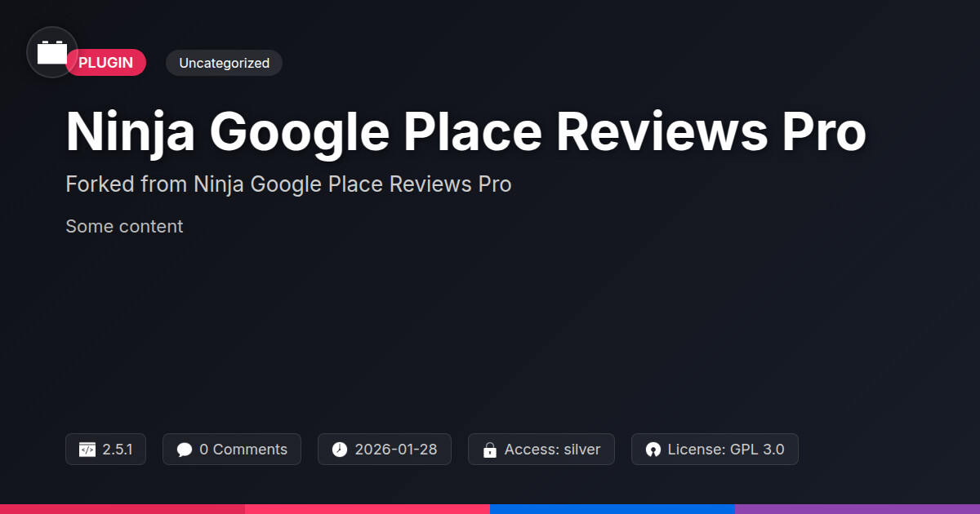
Task: Click the blue bottom bar segment
Action: click(612, 508)
